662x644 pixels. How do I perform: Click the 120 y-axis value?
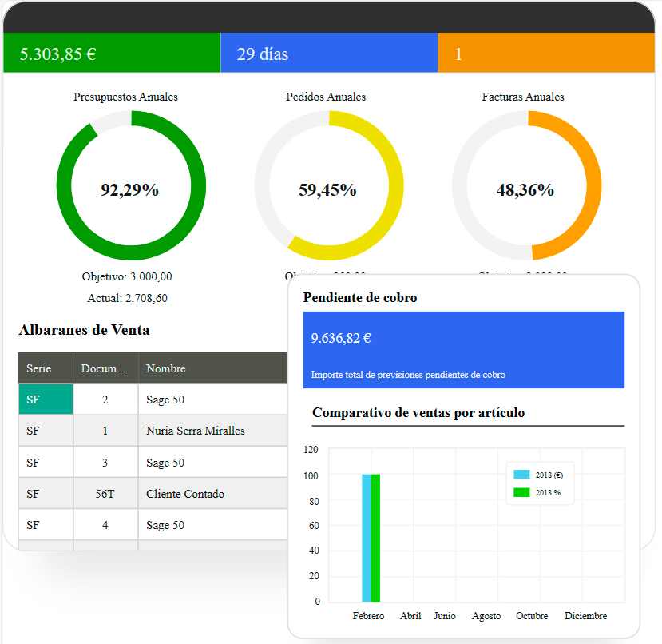tap(311, 450)
